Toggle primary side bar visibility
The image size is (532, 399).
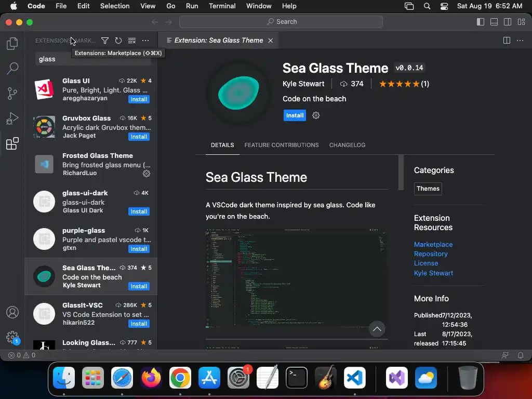tap(481, 22)
